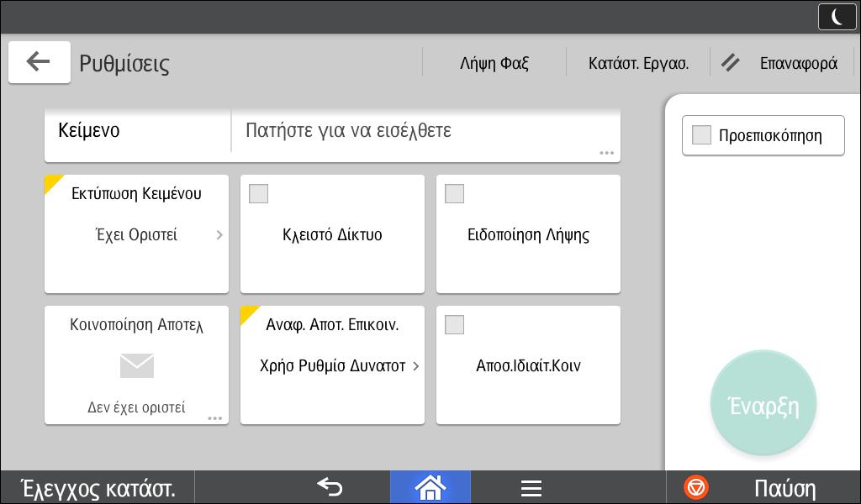Select Επαναφορά reset label
Viewport: 861px width, 504px height.
pyautogui.click(x=799, y=63)
